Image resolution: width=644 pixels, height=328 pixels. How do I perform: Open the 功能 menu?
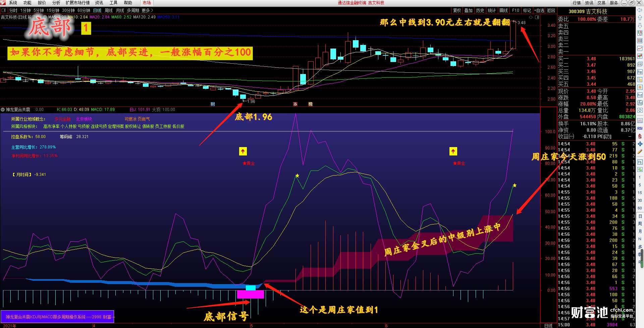pyautogui.click(x=28, y=3)
